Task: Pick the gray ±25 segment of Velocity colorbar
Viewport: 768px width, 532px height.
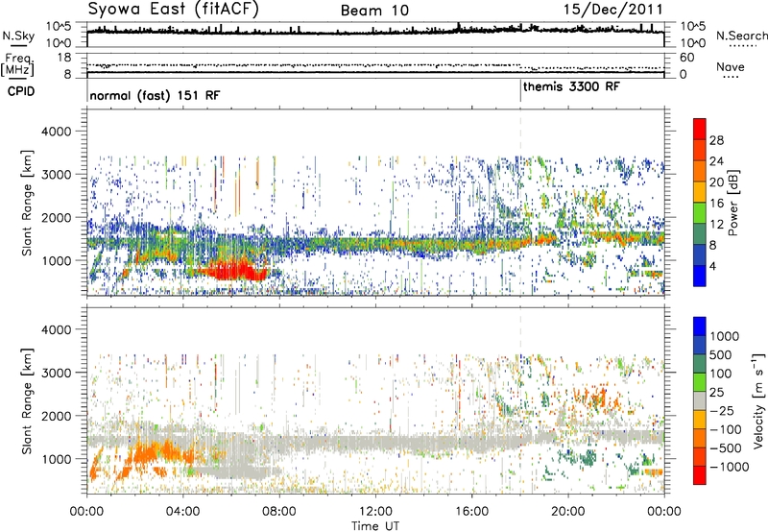Action: tap(700, 400)
